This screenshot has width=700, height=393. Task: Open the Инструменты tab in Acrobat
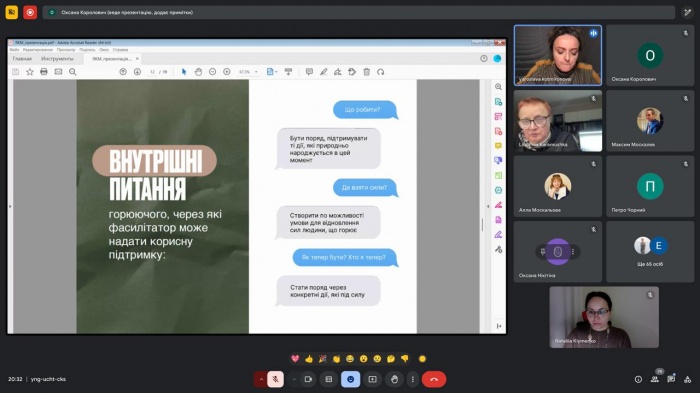click(x=57, y=59)
